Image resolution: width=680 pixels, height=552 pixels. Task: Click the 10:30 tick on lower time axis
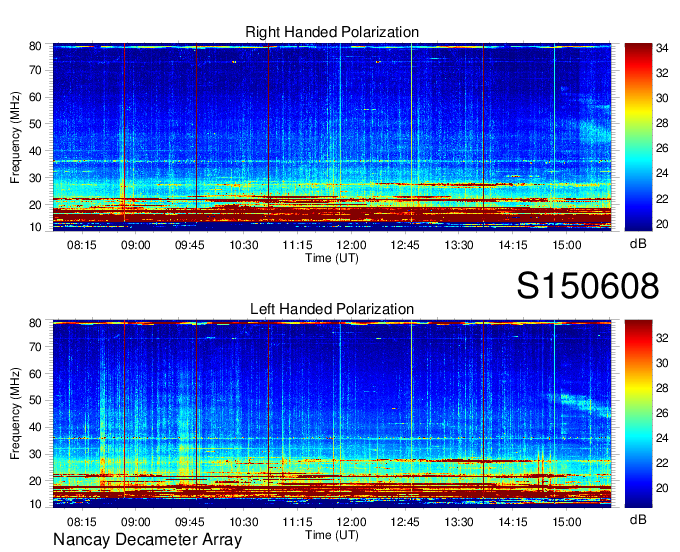coord(243,522)
